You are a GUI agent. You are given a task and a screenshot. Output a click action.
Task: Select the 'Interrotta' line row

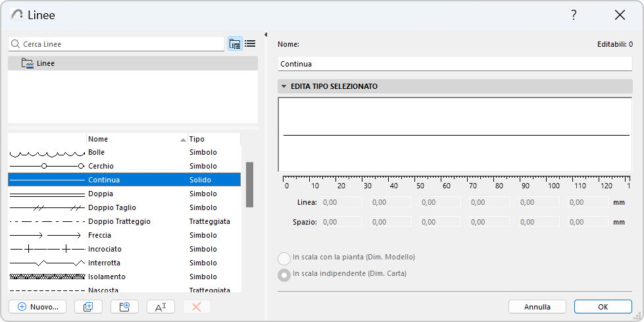click(x=124, y=263)
